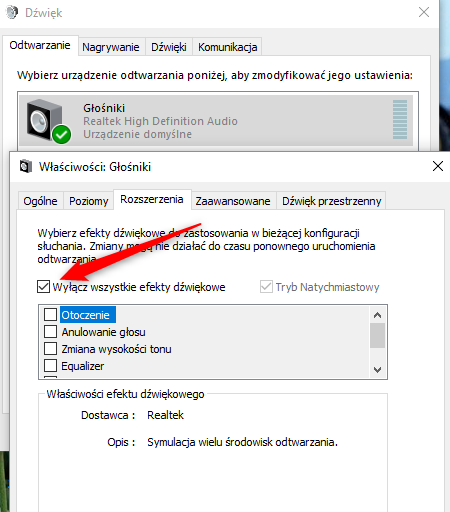Click the effects list scrollbar thumb

click(377, 335)
